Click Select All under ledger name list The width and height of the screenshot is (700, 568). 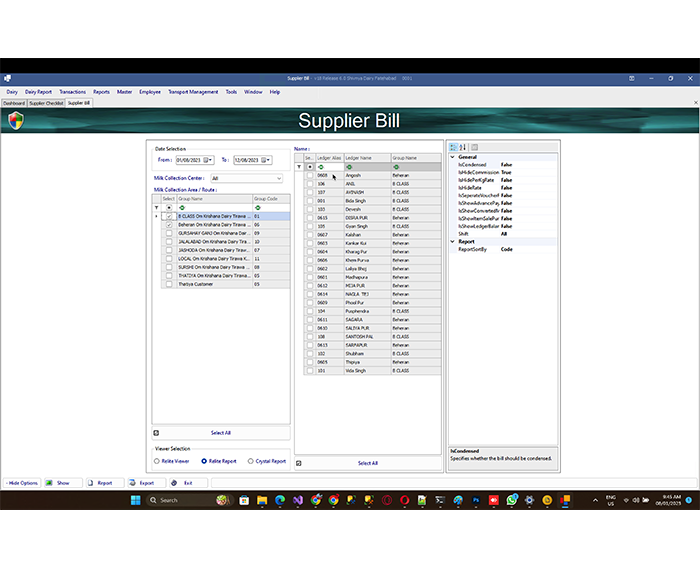point(367,463)
